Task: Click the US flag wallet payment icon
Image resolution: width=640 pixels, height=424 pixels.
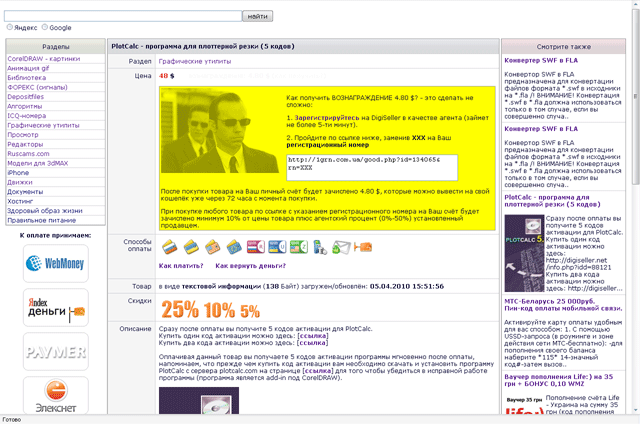Action: 212,247
